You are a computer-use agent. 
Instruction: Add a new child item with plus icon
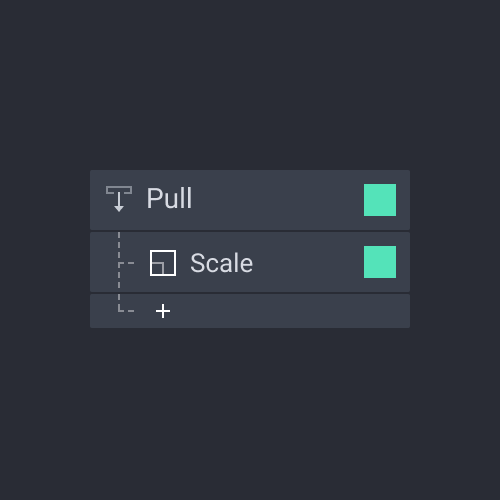(x=163, y=311)
